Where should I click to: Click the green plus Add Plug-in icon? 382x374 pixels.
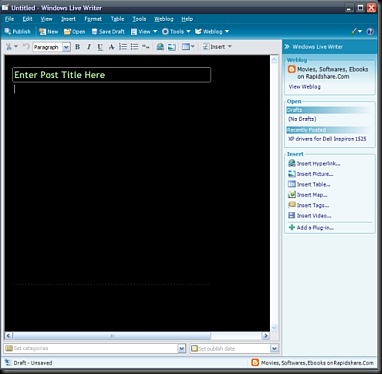coord(292,227)
